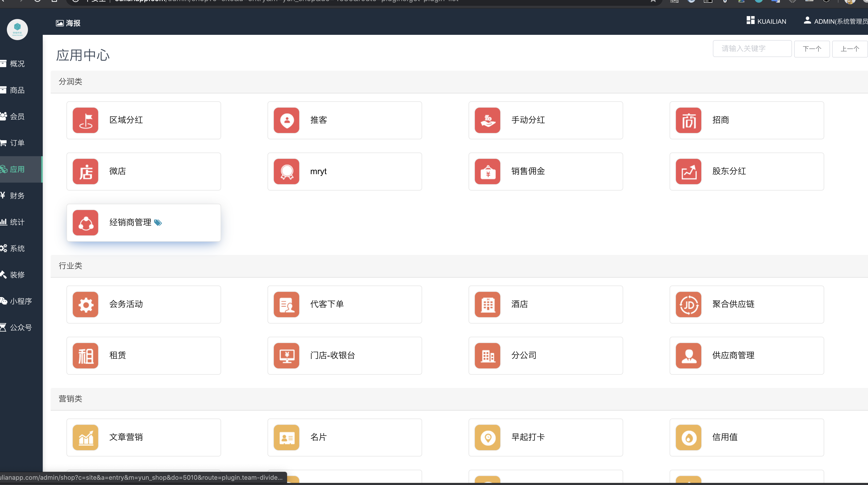Click the 营销类 section heading
Screen dimensions: 868x485
[x=70, y=399]
